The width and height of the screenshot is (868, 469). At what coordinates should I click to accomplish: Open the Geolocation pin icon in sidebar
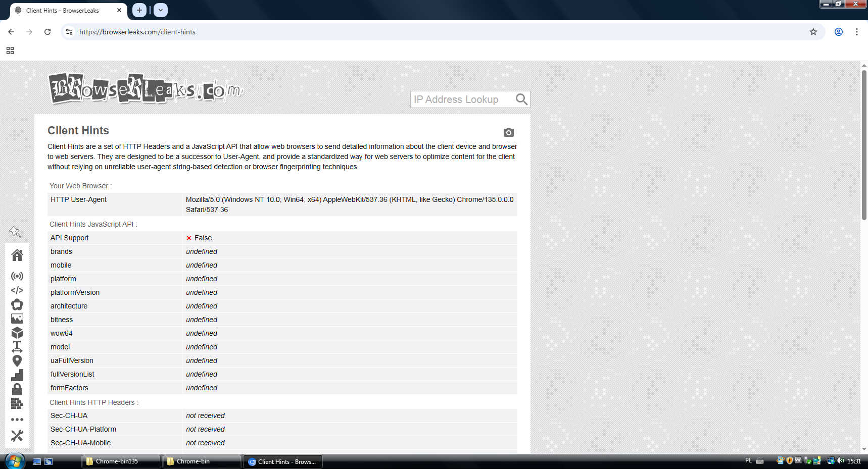[x=17, y=361]
